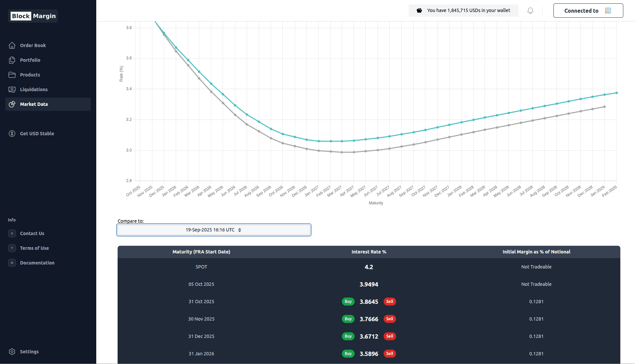
Task: Open the Compare to date dropdown
Action: (x=214, y=230)
